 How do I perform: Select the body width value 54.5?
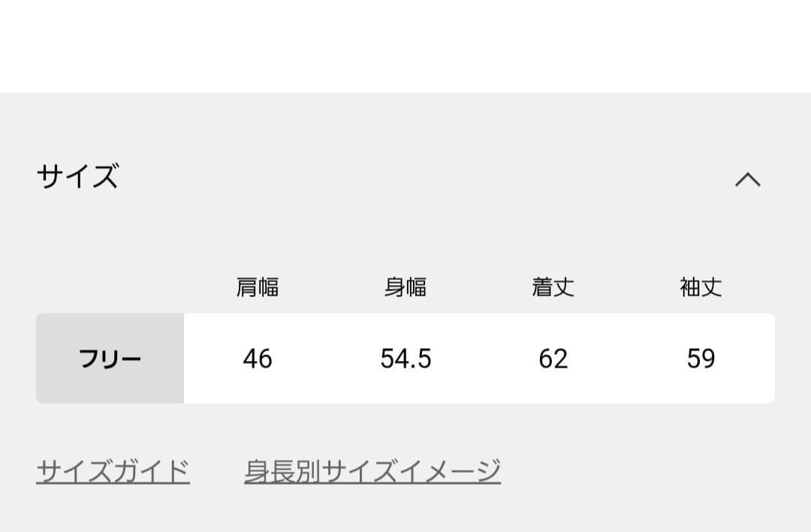coord(405,359)
